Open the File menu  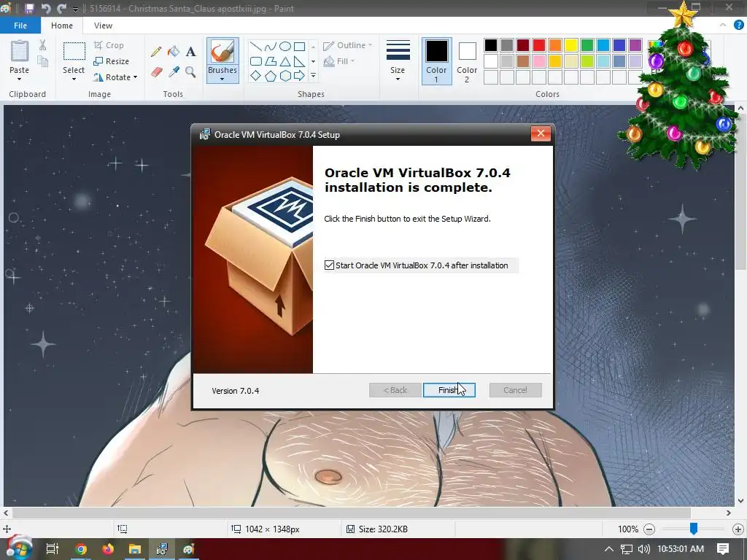click(x=20, y=26)
